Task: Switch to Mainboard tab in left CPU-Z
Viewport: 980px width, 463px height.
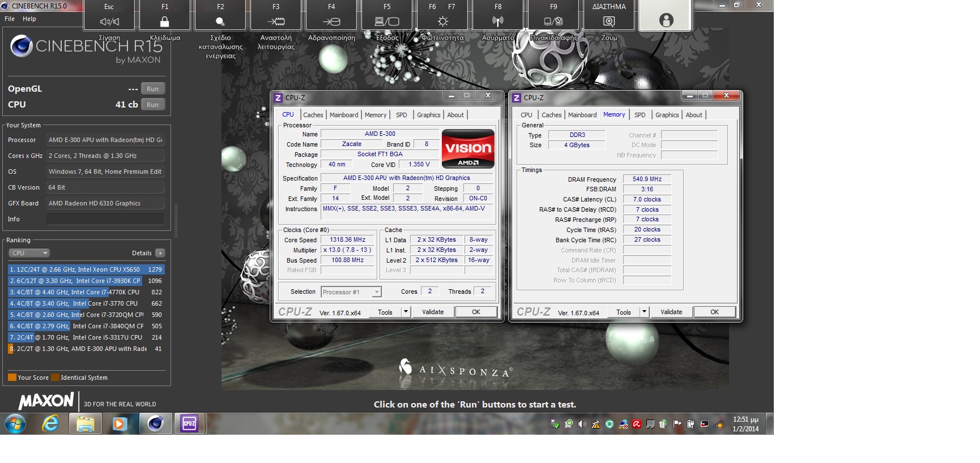Action: click(x=344, y=115)
